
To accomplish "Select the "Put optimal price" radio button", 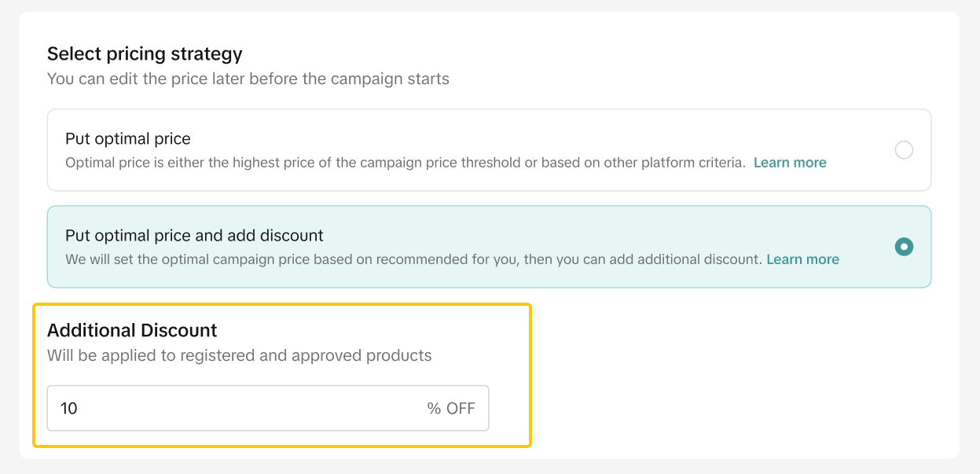I will 904,150.
